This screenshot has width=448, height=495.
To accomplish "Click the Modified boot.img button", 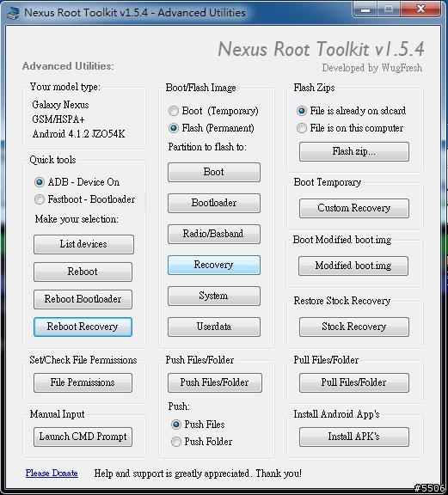I will (353, 266).
